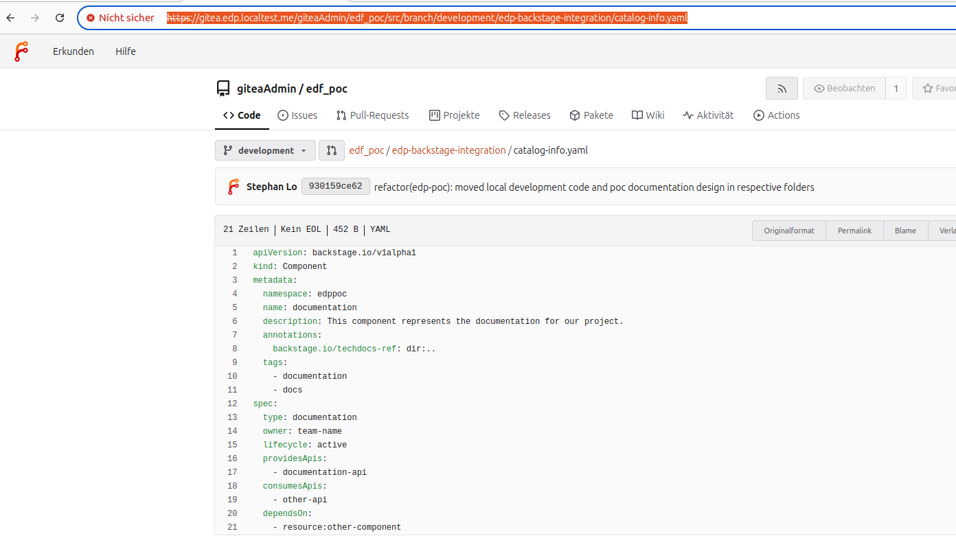Open the Hilfe menu item
Viewport: 956px width, 560px height.
tap(126, 51)
